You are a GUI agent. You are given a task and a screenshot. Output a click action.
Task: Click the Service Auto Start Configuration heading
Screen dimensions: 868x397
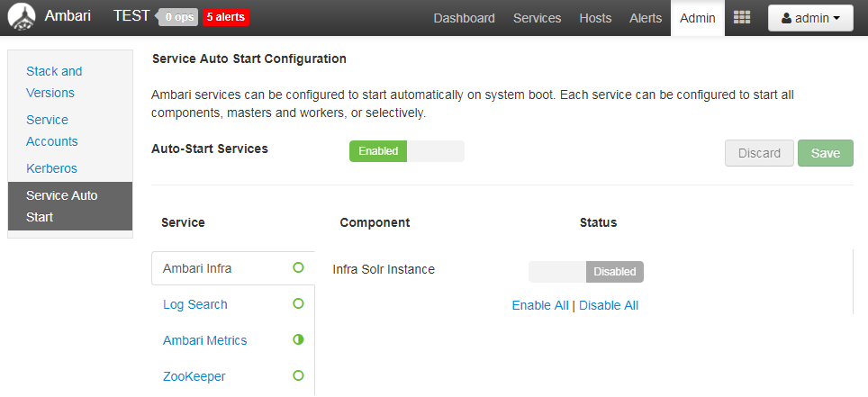click(x=249, y=59)
